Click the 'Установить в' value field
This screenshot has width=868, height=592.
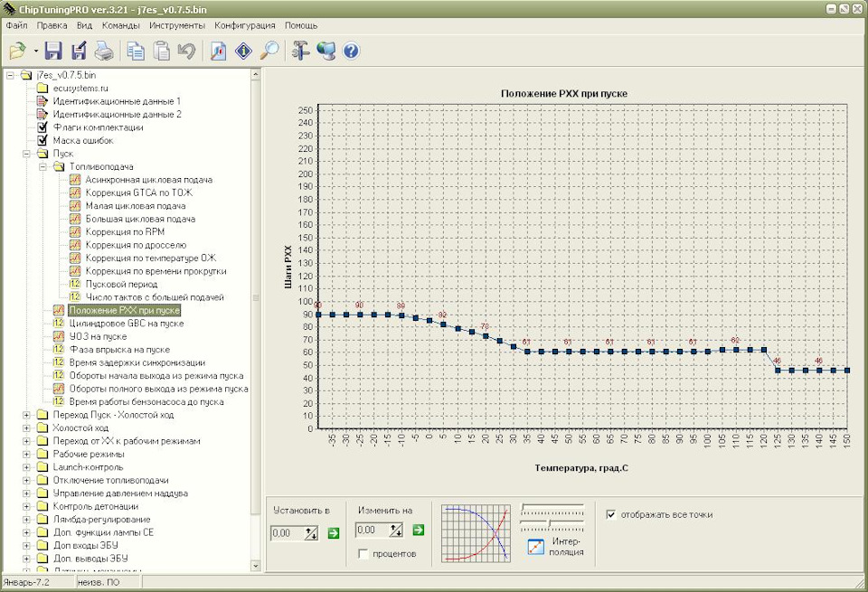[287, 533]
